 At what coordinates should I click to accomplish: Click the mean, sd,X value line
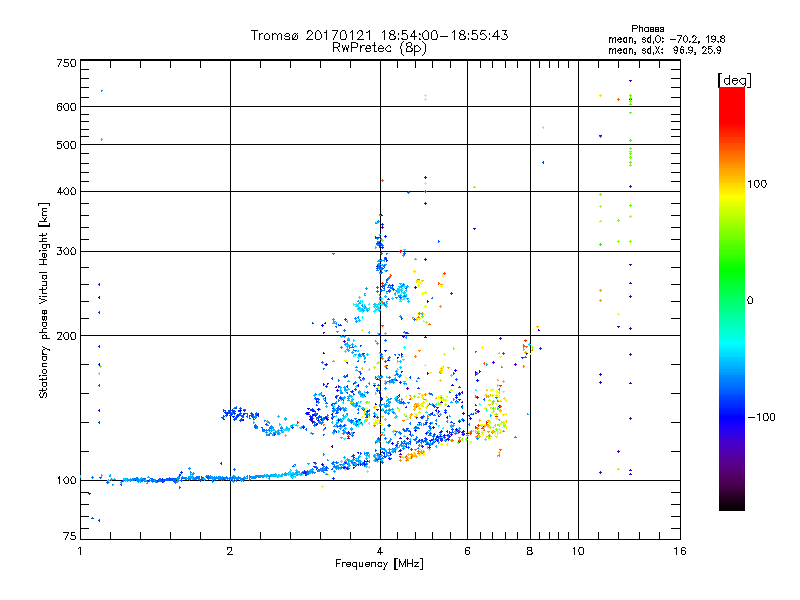point(664,50)
